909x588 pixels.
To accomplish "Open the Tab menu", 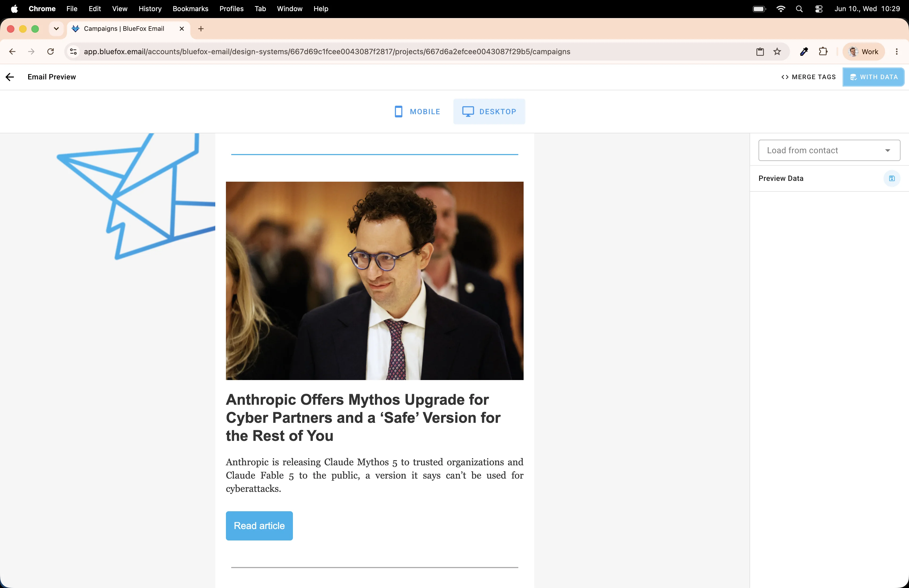I will (260, 9).
